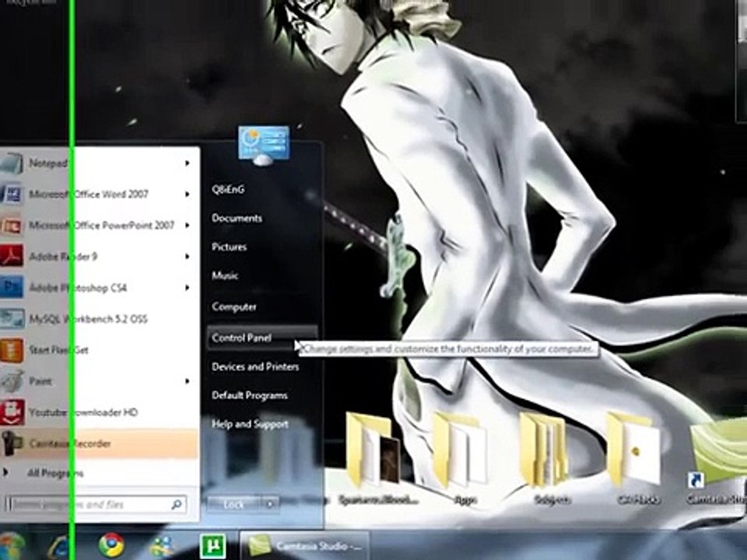
Task: Expand Word 2007 jump list arrow
Action: pyautogui.click(x=188, y=194)
